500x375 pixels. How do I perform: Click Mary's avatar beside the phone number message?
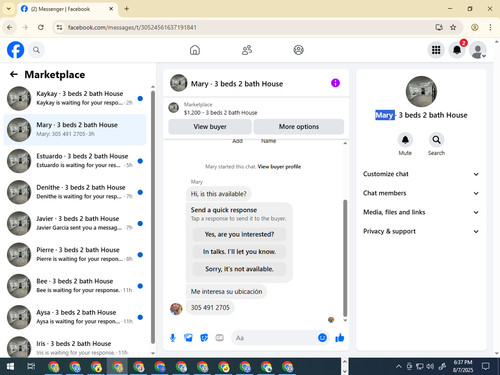176,309
